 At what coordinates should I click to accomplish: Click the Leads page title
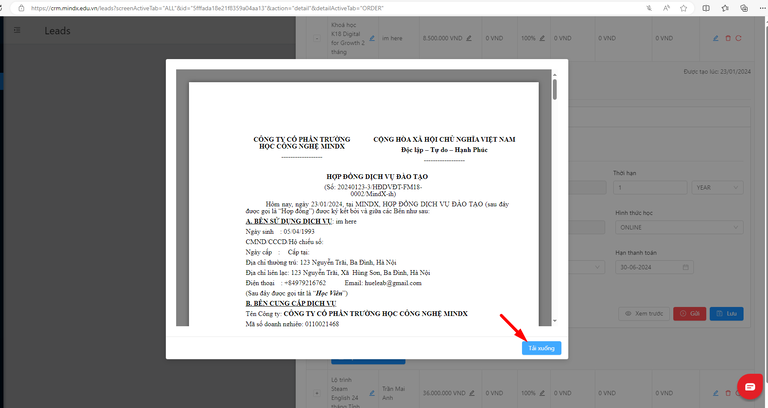pyautogui.click(x=57, y=31)
